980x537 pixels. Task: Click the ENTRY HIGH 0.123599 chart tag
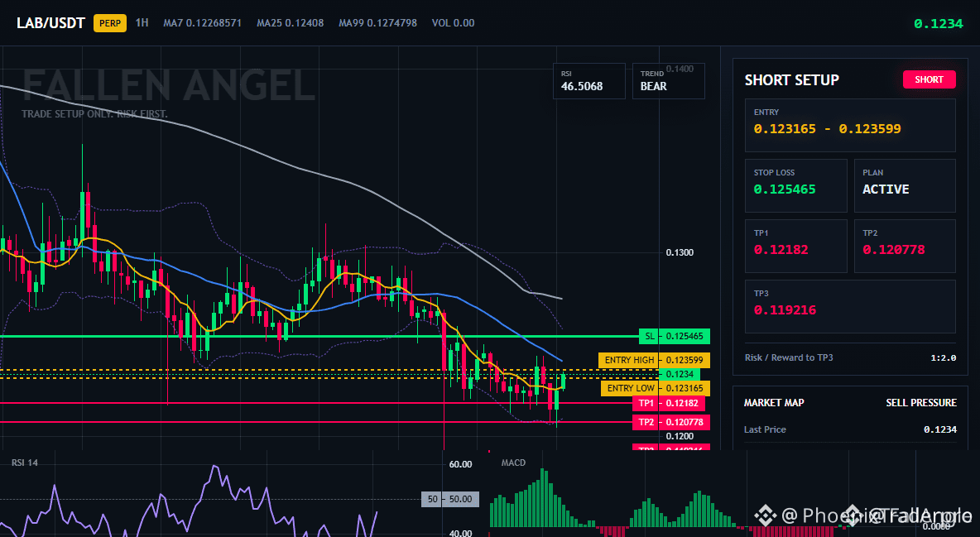pos(655,360)
